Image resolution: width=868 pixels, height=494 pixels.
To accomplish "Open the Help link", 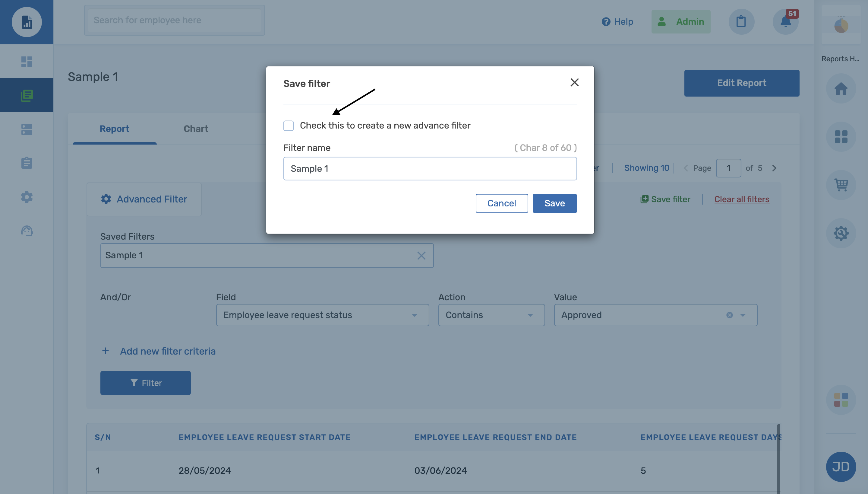I will coord(617,22).
